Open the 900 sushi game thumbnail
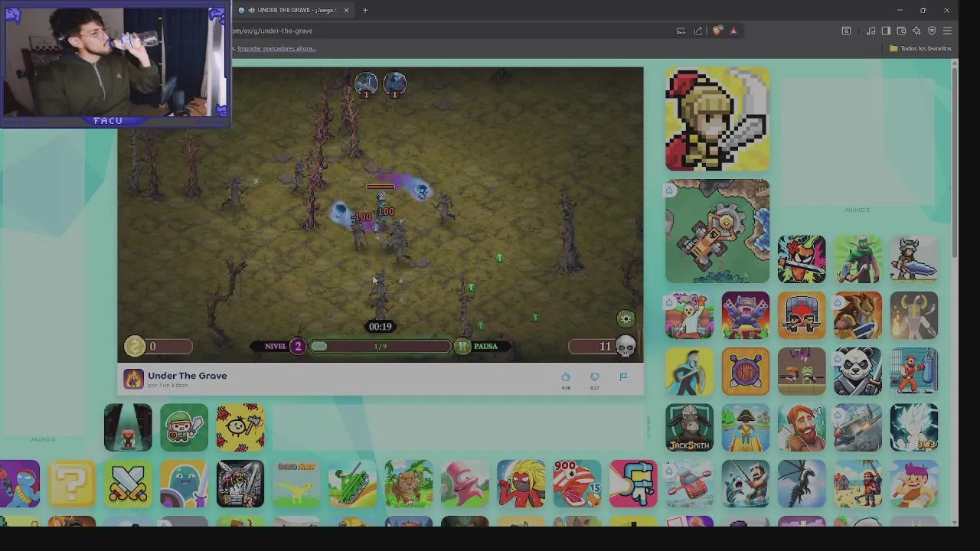The width and height of the screenshot is (980, 551). [x=577, y=484]
